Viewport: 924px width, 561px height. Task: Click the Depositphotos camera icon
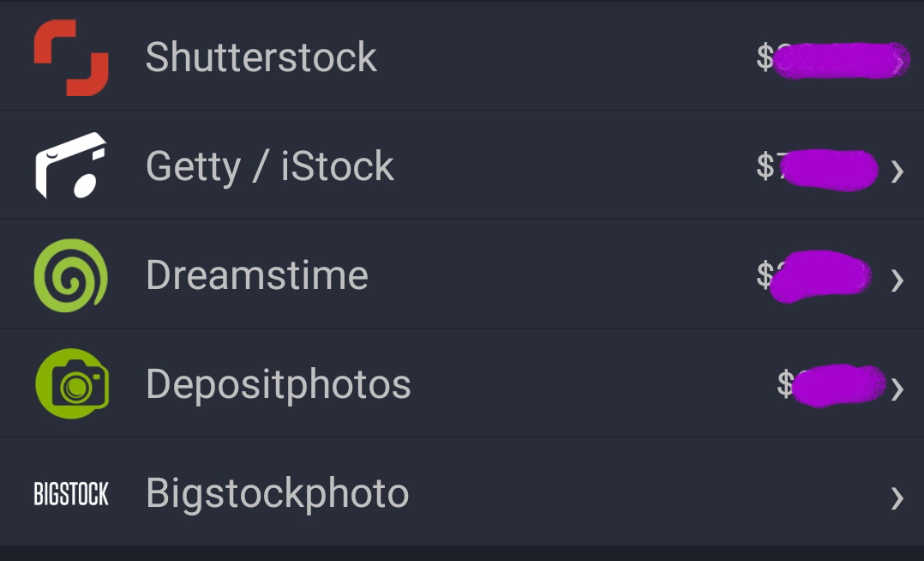pyautogui.click(x=71, y=383)
